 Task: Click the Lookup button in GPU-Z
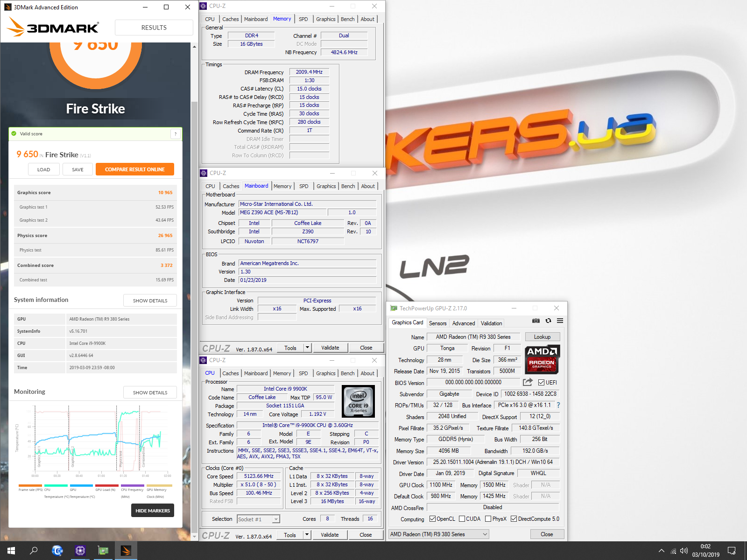click(542, 337)
